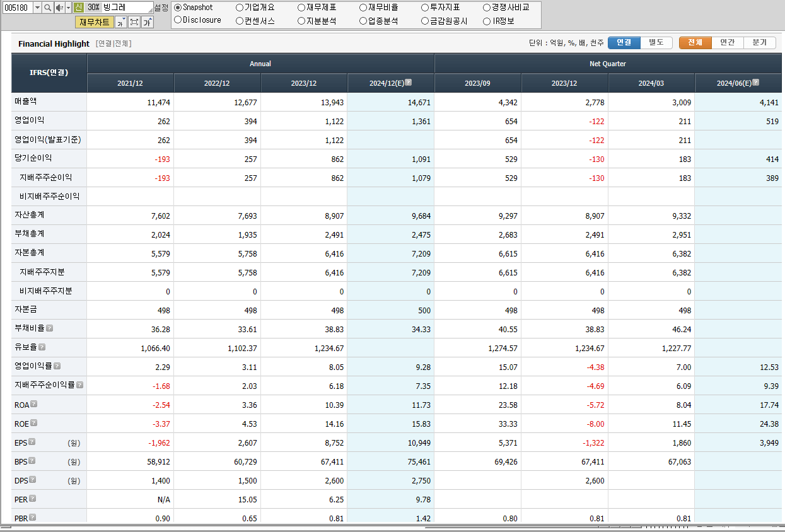Click the 005180 stock code input field
Screen dimensions: 785x532
17,8
